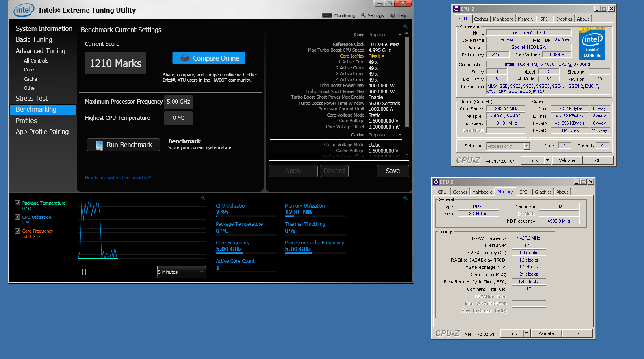
Task: Select Other under Advanced Tuning
Action: pyautogui.click(x=30, y=88)
